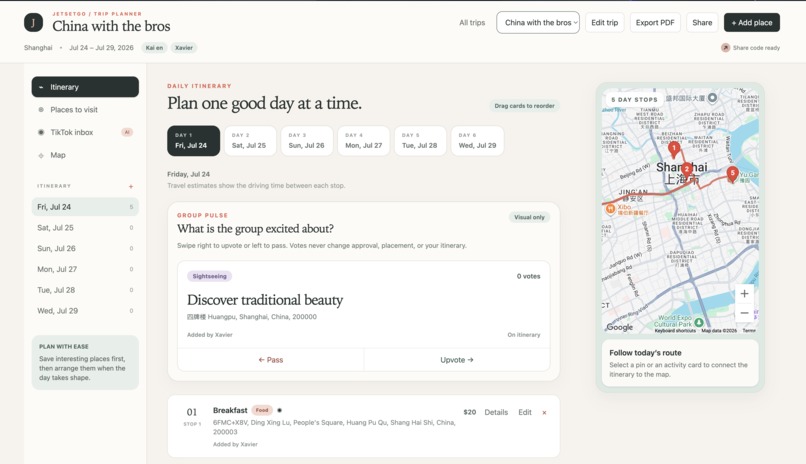
Task: Click the JetSetGo round J logo
Action: (33, 23)
